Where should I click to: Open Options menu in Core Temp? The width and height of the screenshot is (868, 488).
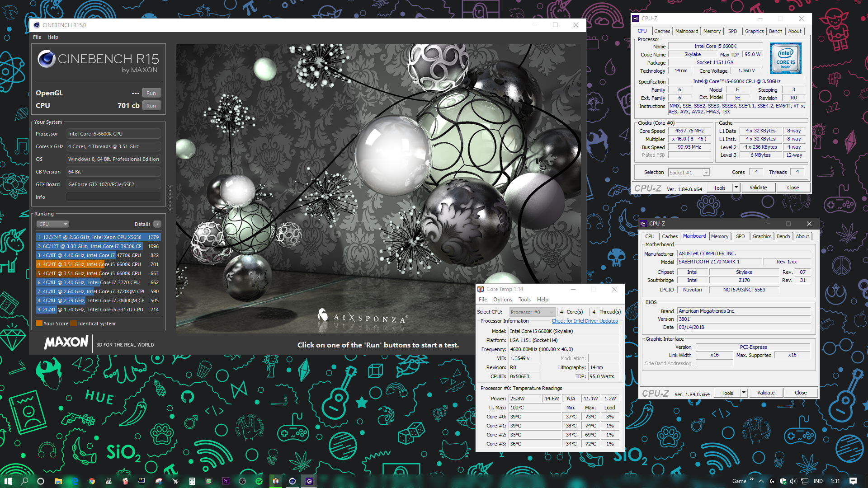click(503, 300)
